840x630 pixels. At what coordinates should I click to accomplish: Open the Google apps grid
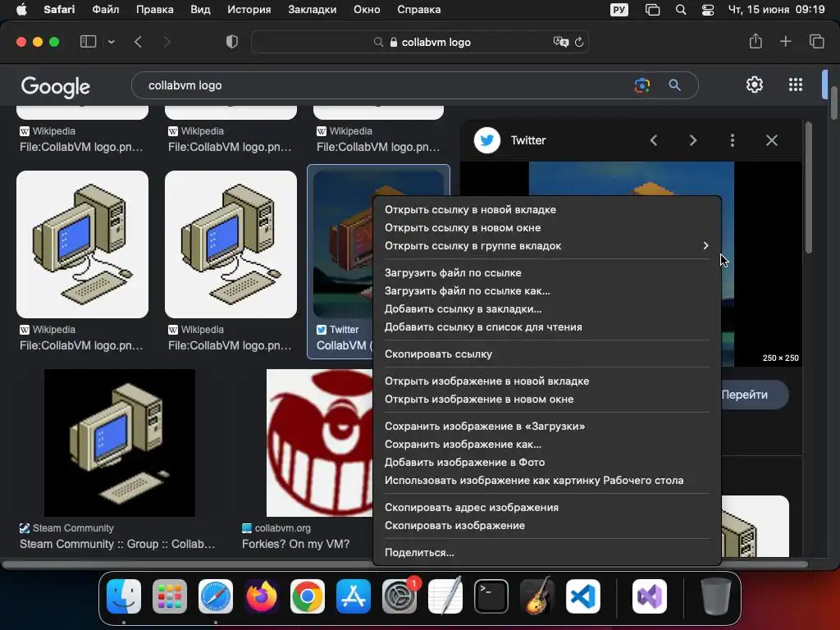click(x=796, y=84)
